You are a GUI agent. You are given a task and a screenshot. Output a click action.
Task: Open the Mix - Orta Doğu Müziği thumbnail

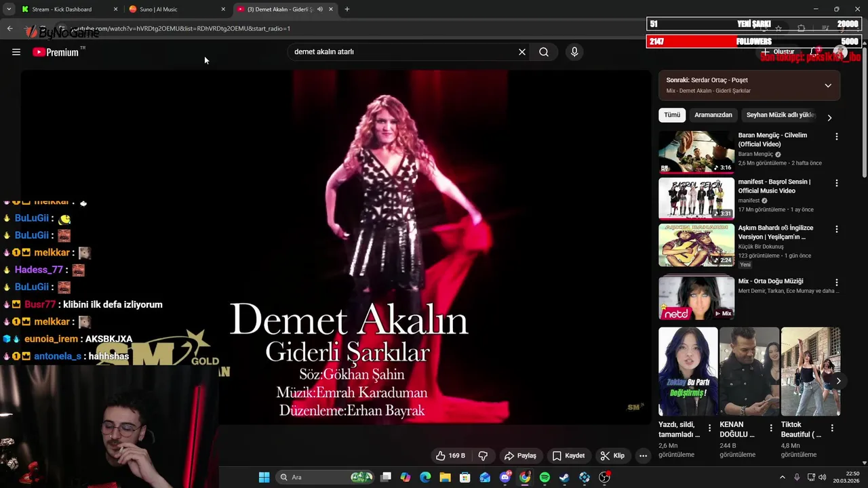coord(696,298)
